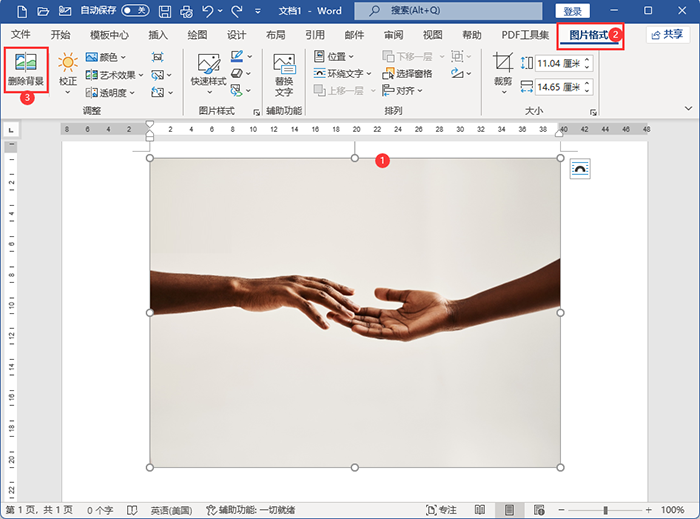Switch to the 布局 Layout tab
Screen dimensions: 700x519
[276, 34]
